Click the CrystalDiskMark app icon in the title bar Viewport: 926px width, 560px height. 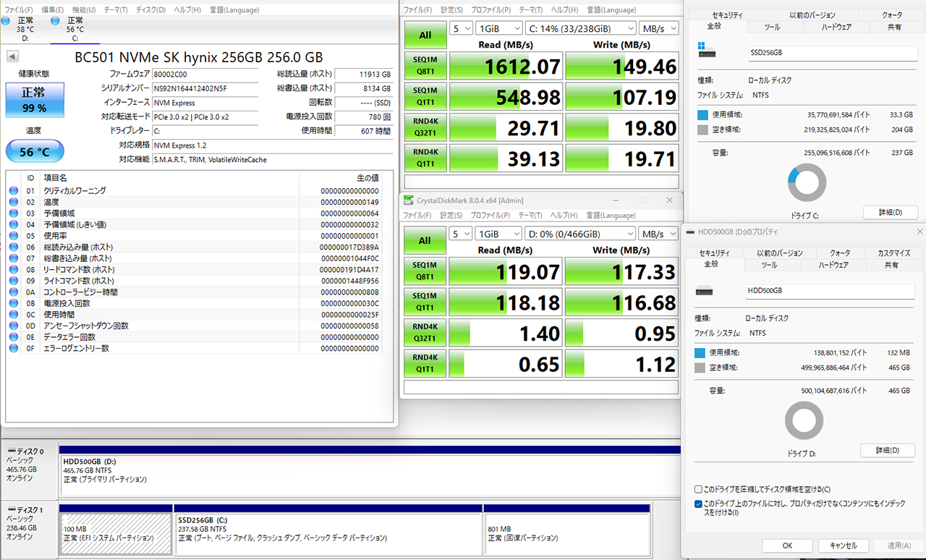[409, 200]
